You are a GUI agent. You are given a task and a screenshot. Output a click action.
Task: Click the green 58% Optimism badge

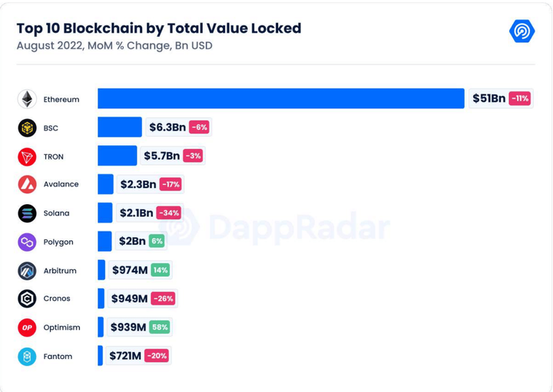160,328
